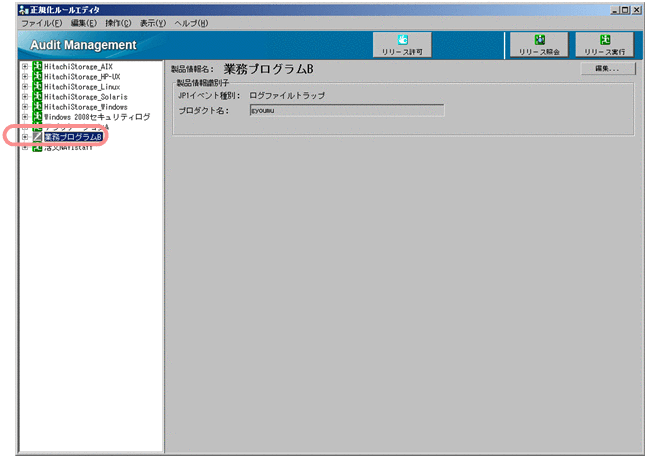Select HitachiStorage_Windows label in tree
The height and width of the screenshot is (459, 648).
point(86,107)
